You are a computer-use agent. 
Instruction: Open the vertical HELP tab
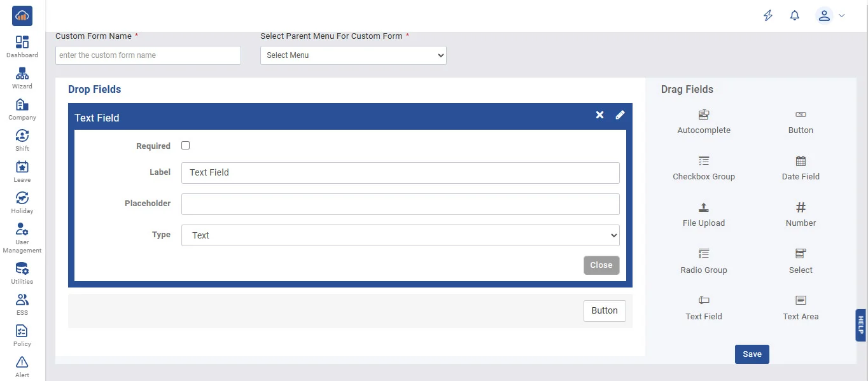[860, 325]
